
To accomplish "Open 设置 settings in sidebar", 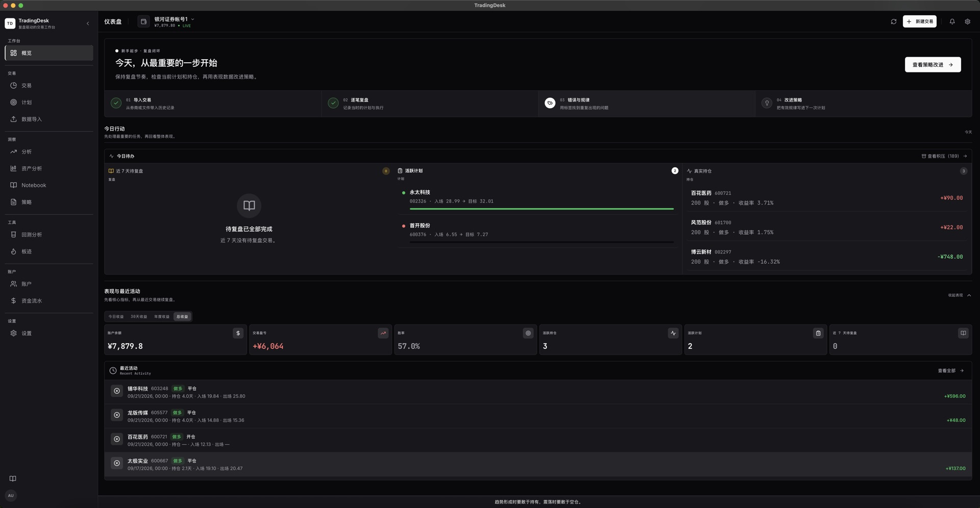I will tap(49, 334).
